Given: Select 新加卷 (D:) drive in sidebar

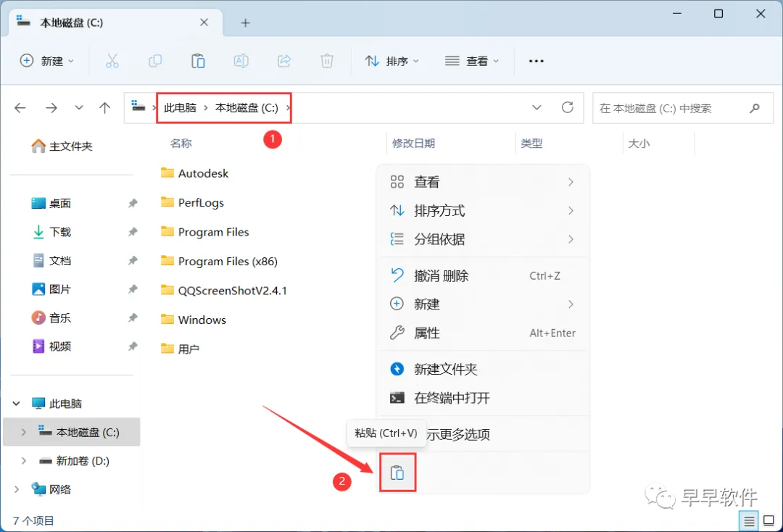Looking at the screenshot, I should pyautogui.click(x=75, y=461).
